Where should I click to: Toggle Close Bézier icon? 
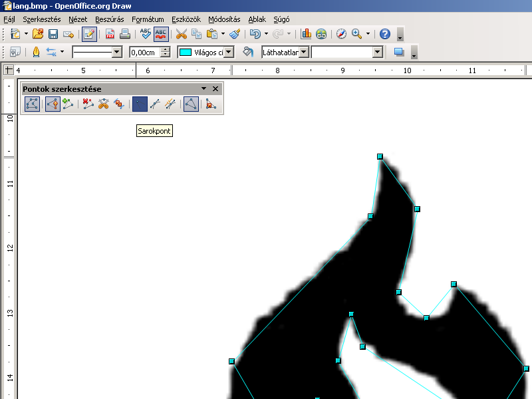pyautogui.click(x=191, y=104)
